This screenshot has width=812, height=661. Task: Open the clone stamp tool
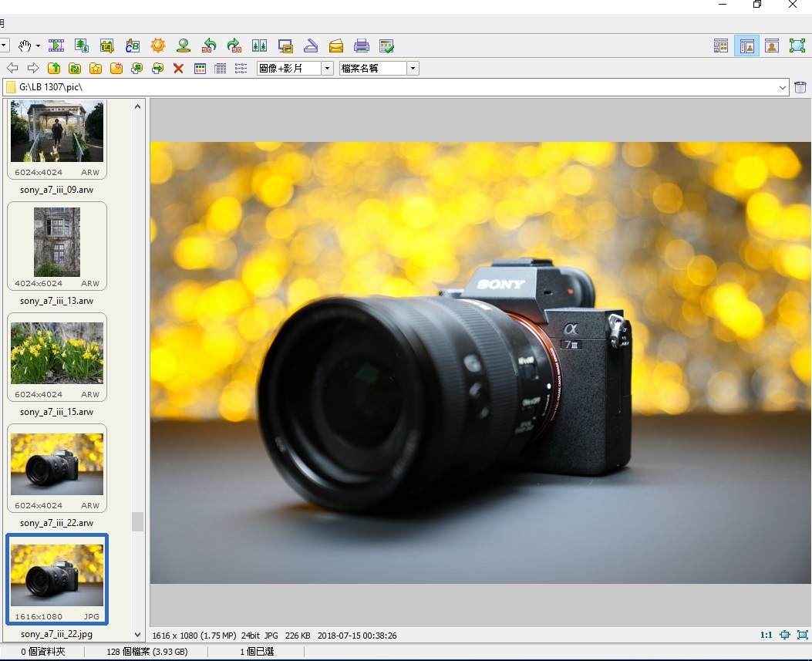click(x=184, y=46)
